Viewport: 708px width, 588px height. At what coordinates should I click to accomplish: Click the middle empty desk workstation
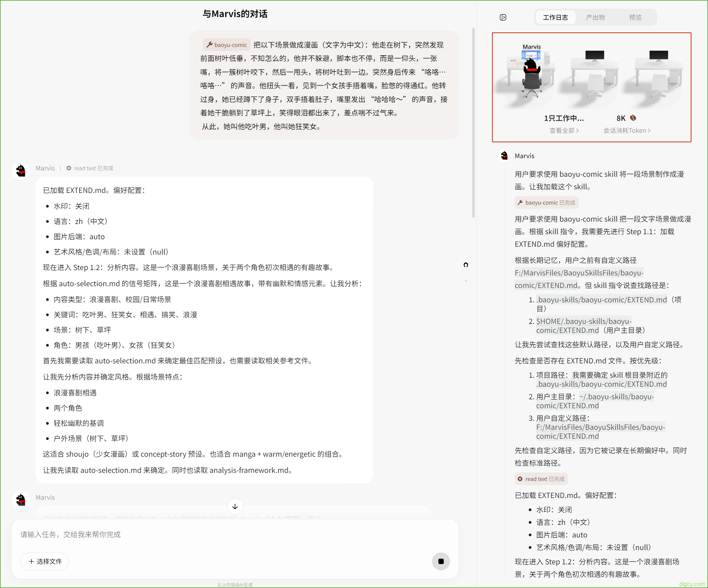tap(595, 75)
